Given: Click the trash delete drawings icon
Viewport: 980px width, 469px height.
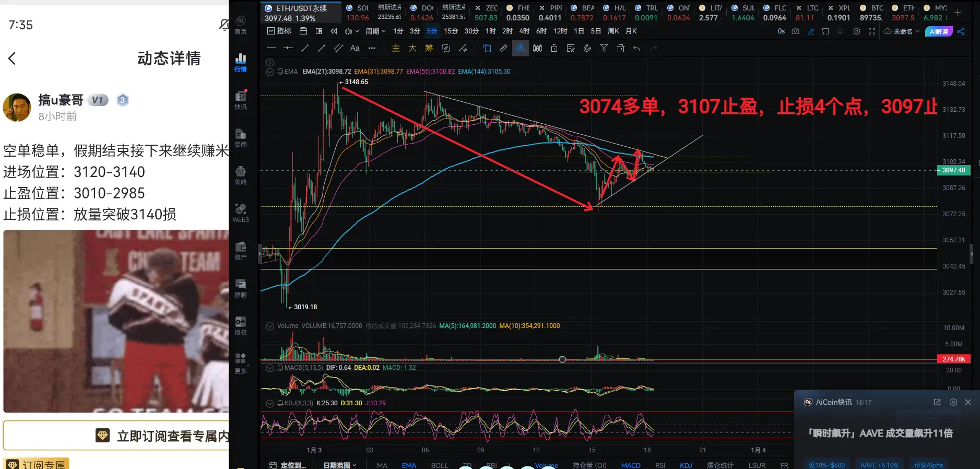Looking at the screenshot, I should tap(620, 48).
